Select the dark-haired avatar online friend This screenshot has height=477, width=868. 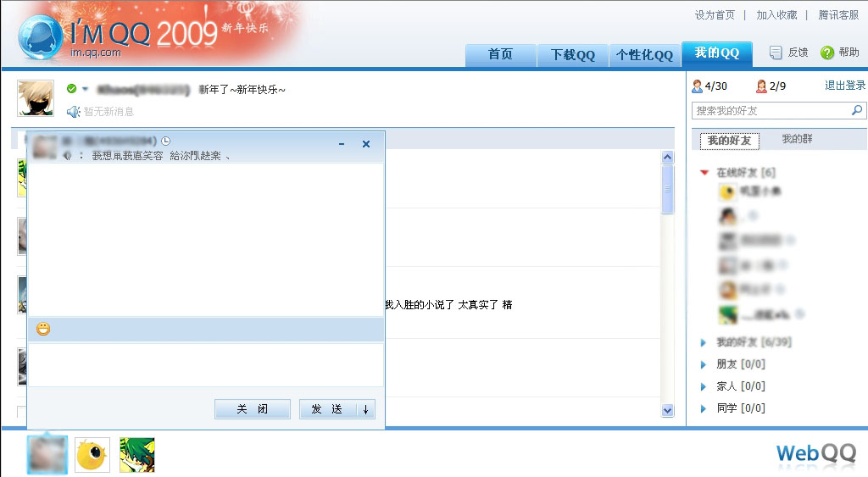point(727,216)
